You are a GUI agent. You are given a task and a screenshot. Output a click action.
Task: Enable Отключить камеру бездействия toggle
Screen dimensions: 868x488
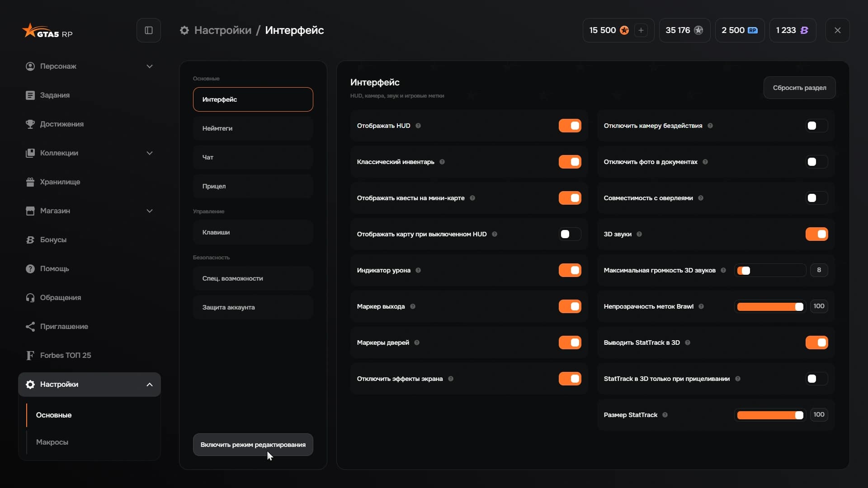click(x=816, y=126)
